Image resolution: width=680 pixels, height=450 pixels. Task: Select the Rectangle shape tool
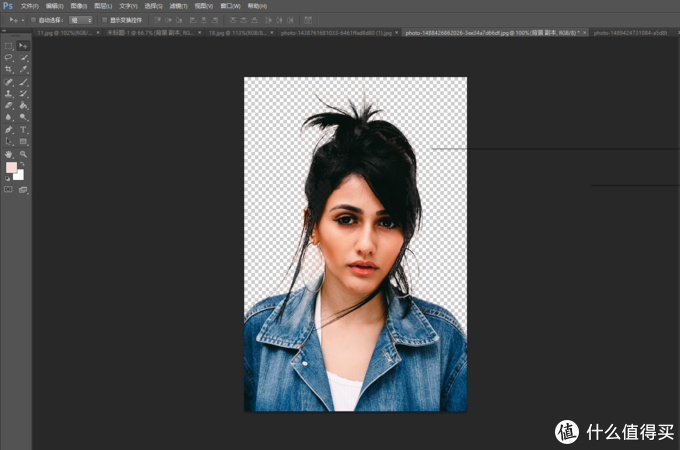click(23, 141)
